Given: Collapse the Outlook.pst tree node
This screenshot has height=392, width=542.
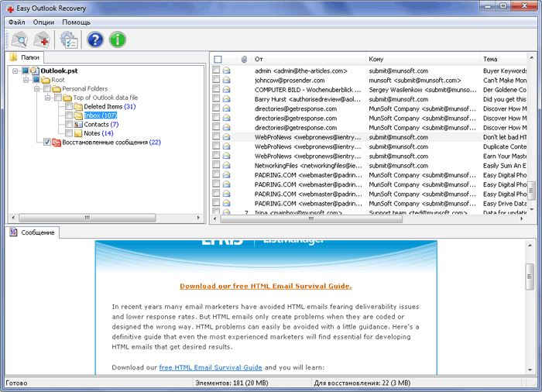Looking at the screenshot, I should 15,71.
